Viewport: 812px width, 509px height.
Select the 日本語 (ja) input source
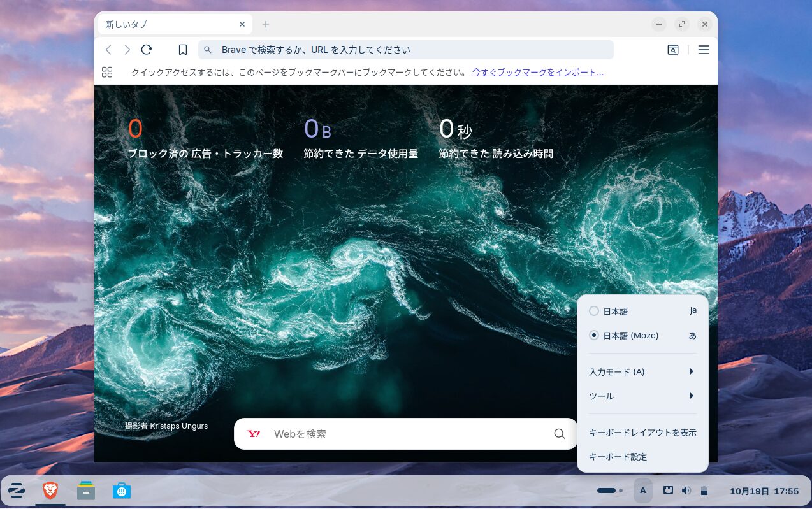click(616, 312)
